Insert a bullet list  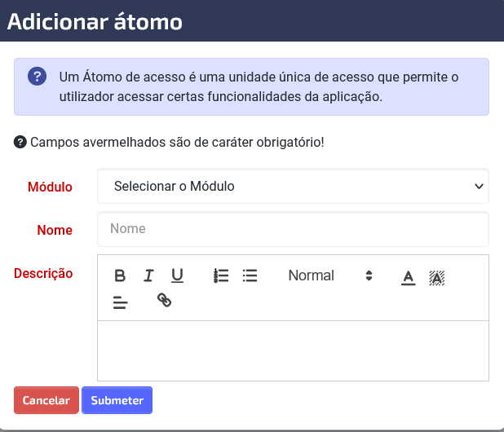click(x=250, y=276)
